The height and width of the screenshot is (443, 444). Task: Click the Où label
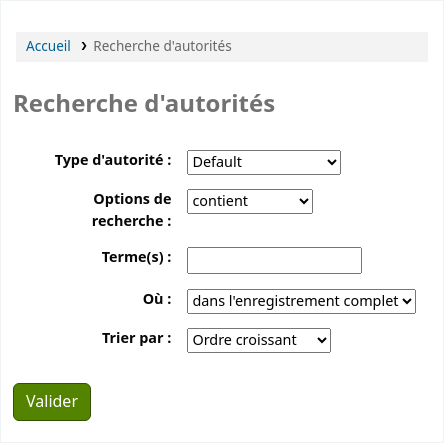point(157,299)
